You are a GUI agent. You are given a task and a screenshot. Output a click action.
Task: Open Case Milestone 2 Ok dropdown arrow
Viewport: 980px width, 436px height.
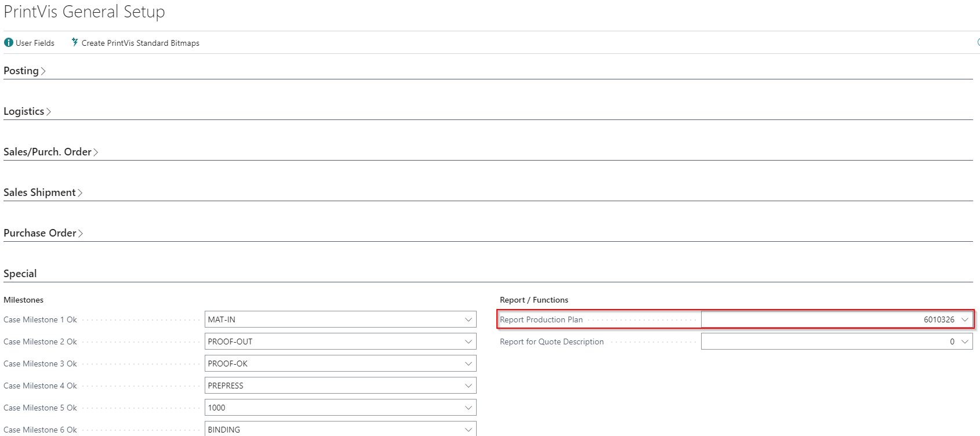469,341
